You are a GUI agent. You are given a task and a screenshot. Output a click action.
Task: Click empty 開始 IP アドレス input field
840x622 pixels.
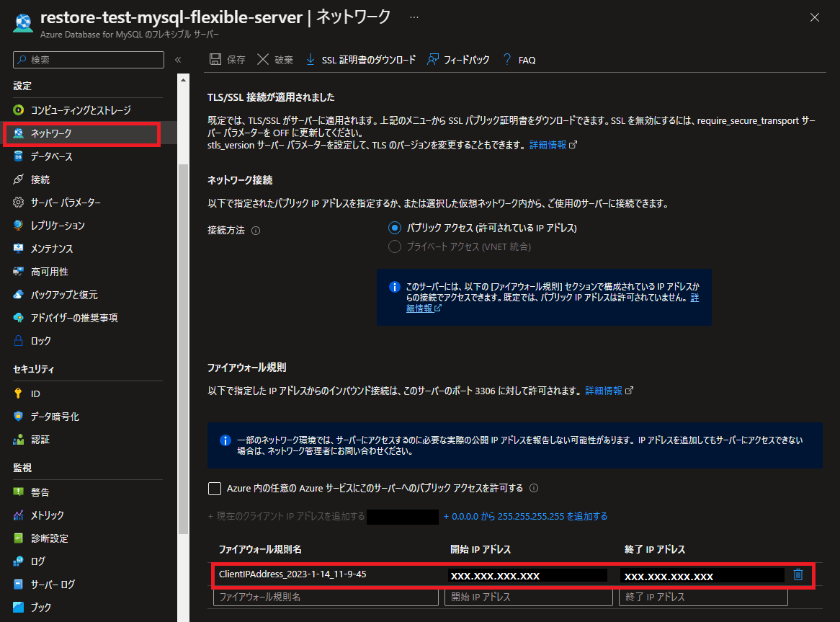tap(528, 597)
